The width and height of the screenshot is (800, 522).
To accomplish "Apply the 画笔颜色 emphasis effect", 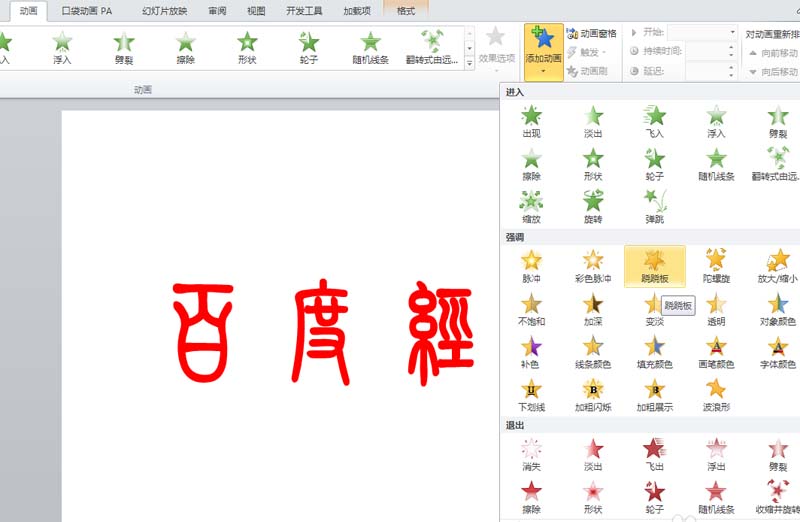I will point(716,353).
